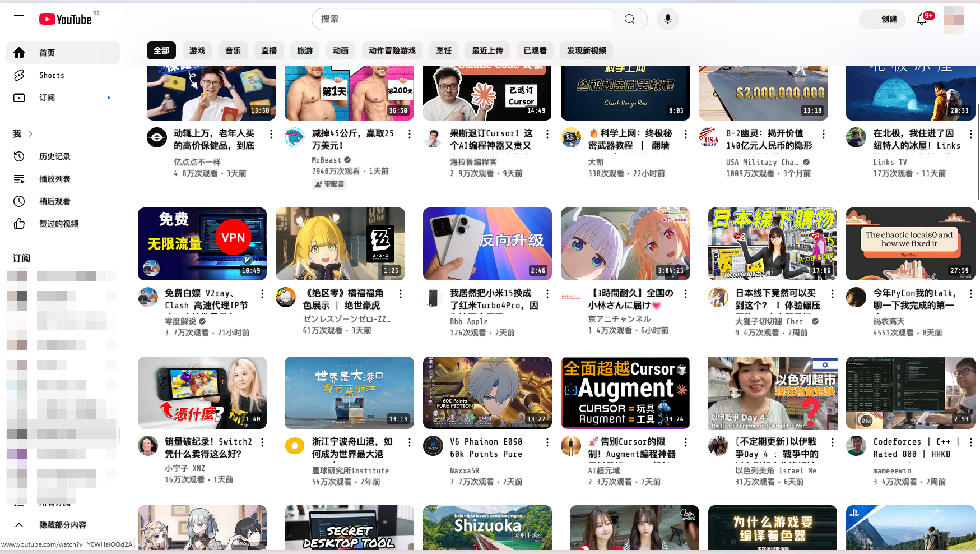
Task: Open more options for 浙江宁波舟山港 video
Action: click(410, 442)
